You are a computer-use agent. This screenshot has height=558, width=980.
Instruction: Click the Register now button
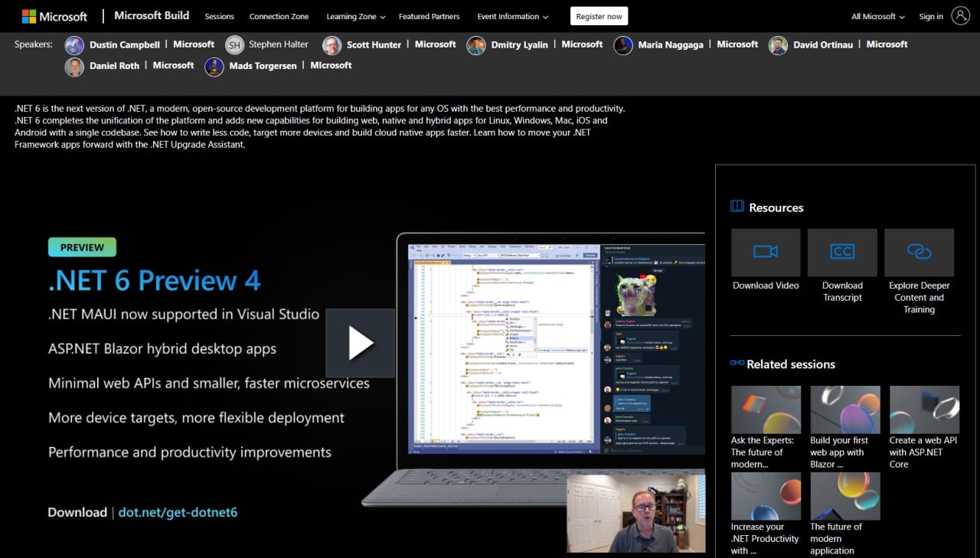[x=599, y=16]
